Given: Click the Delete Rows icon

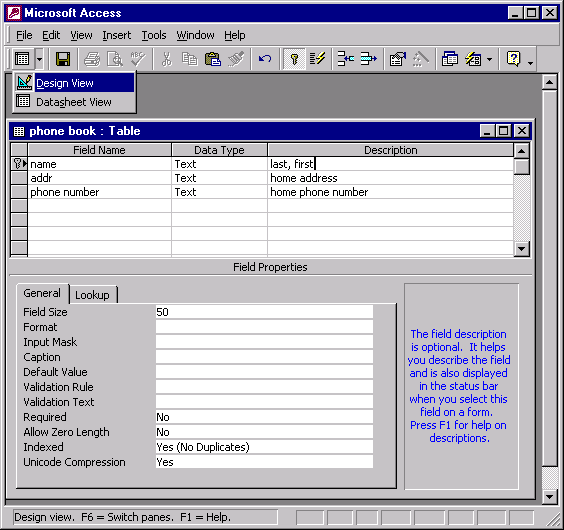Looking at the screenshot, I should pos(369,59).
